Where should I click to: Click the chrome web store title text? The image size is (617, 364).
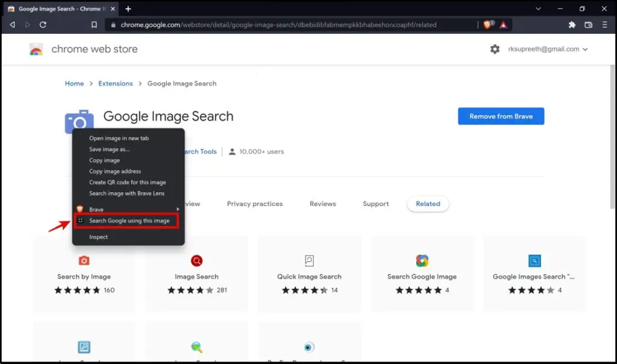(x=95, y=49)
